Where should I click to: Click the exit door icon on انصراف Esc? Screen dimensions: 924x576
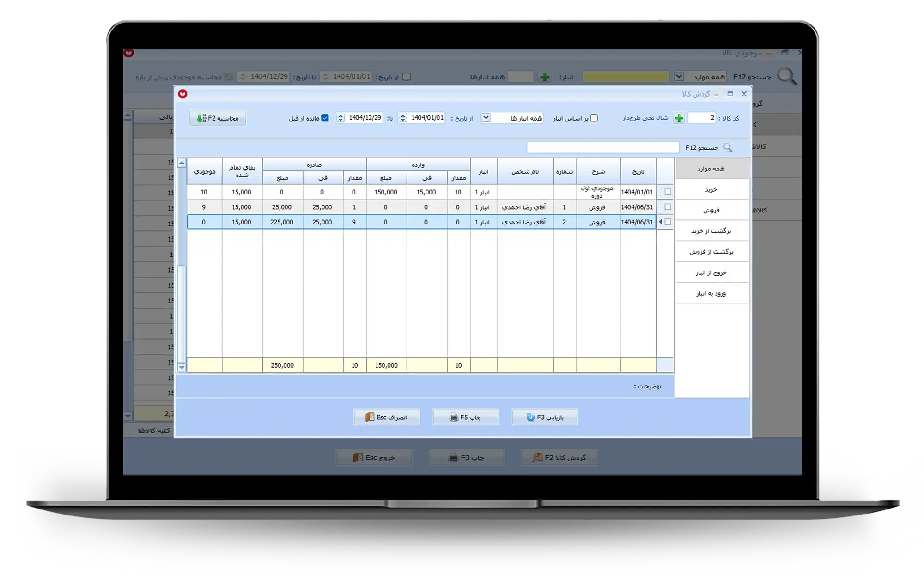click(x=370, y=418)
